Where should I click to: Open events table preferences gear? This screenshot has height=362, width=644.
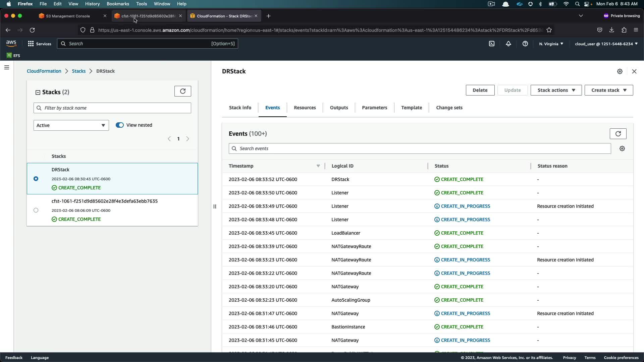point(622,148)
